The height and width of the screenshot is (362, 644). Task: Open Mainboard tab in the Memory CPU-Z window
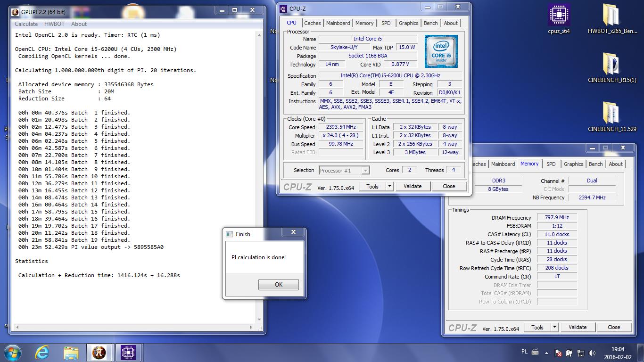pyautogui.click(x=503, y=164)
